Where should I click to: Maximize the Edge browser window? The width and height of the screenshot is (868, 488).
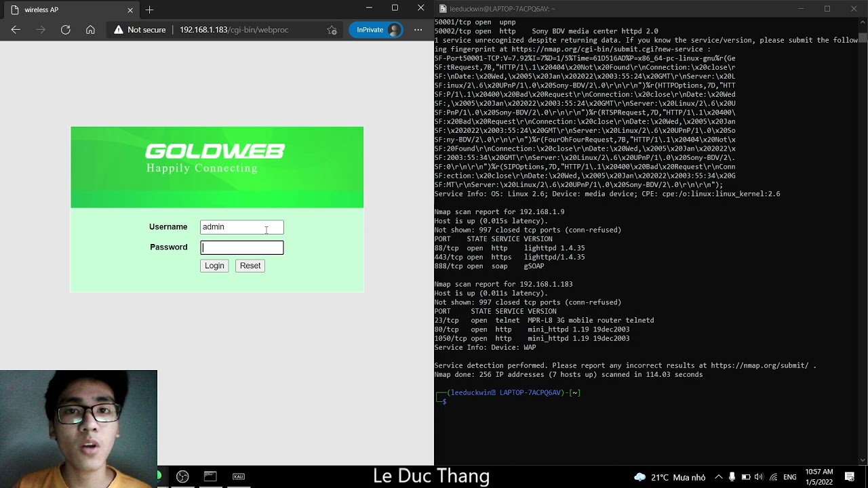[395, 8]
